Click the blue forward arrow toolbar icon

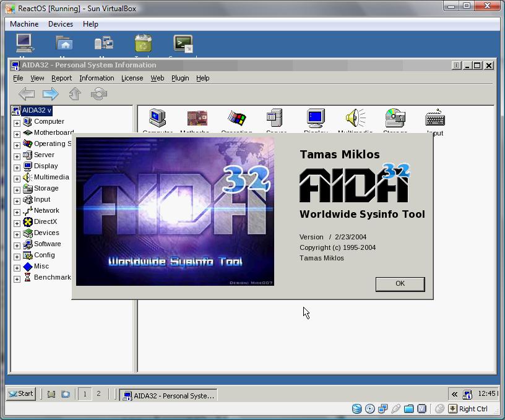pyautogui.click(x=50, y=94)
